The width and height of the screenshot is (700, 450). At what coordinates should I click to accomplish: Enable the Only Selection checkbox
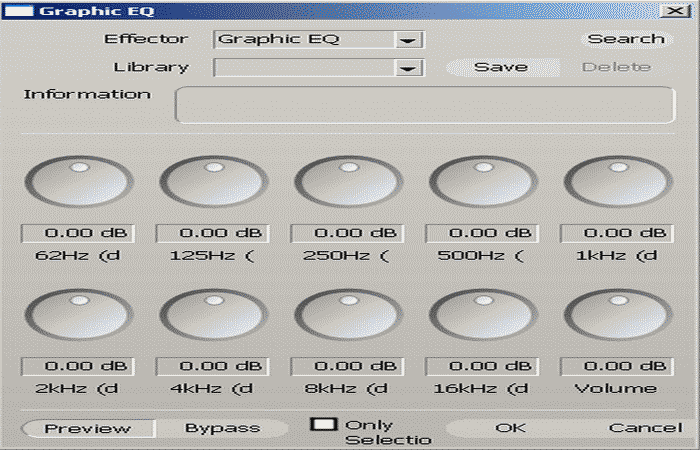click(x=324, y=424)
